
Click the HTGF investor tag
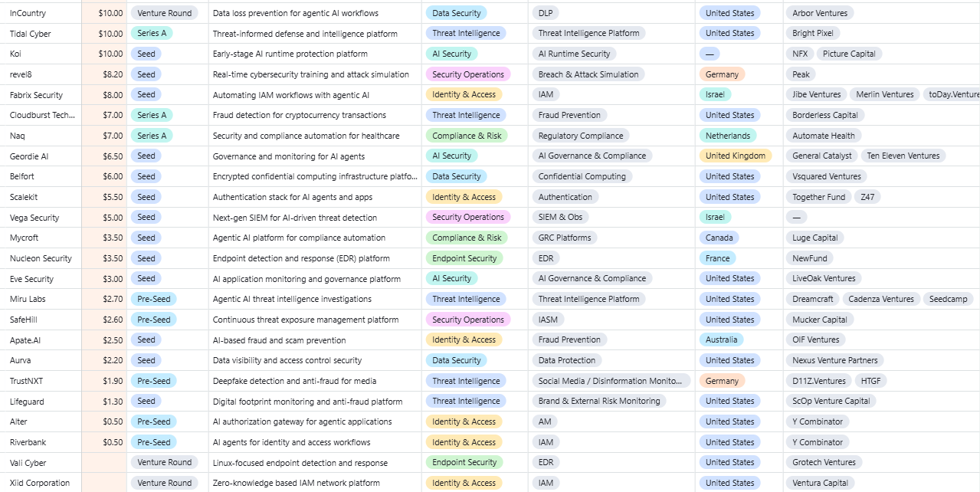coord(870,381)
